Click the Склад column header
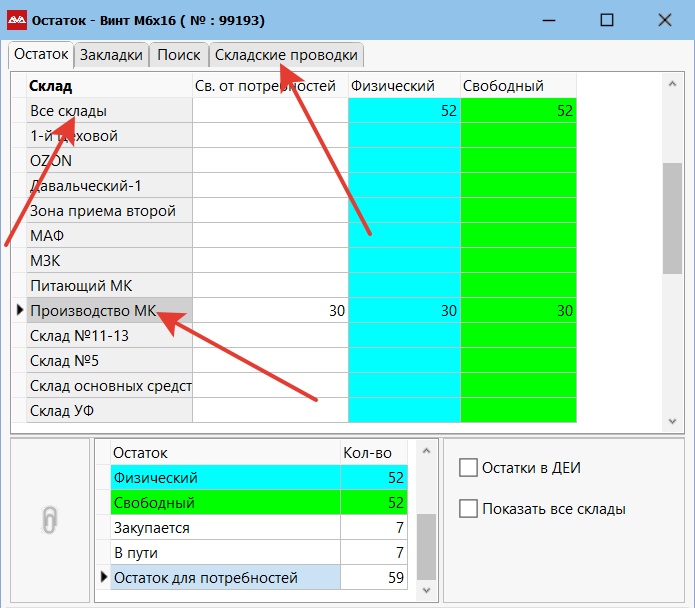The image size is (695, 608). tap(110, 86)
